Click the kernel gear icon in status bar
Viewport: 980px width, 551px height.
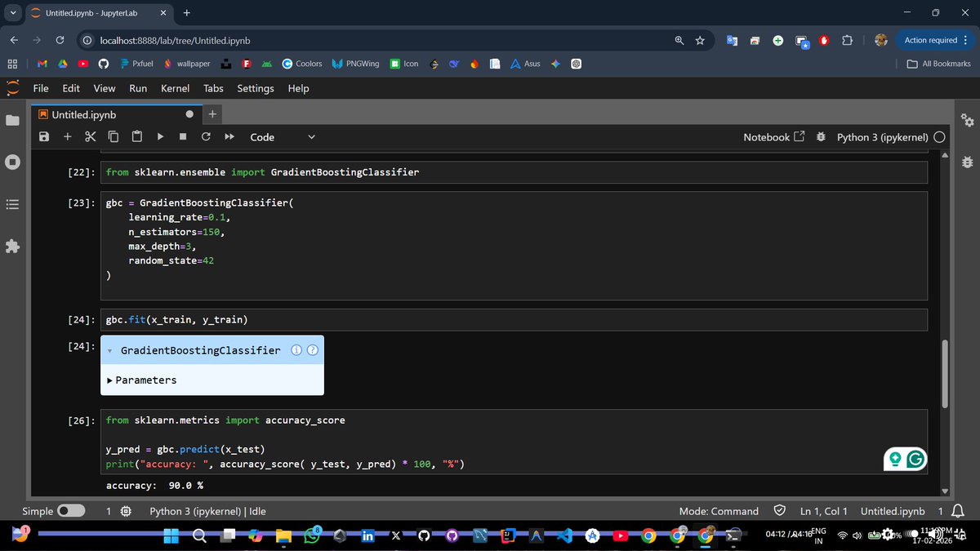tap(126, 511)
